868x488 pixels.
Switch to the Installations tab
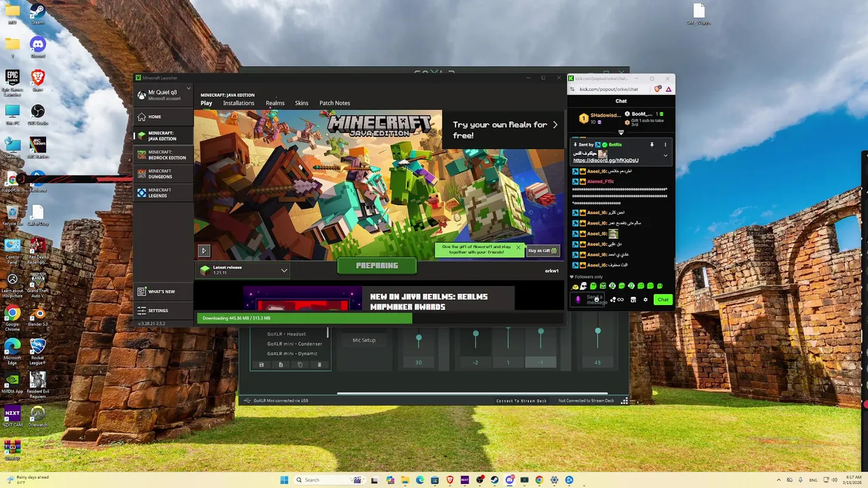[x=239, y=103]
